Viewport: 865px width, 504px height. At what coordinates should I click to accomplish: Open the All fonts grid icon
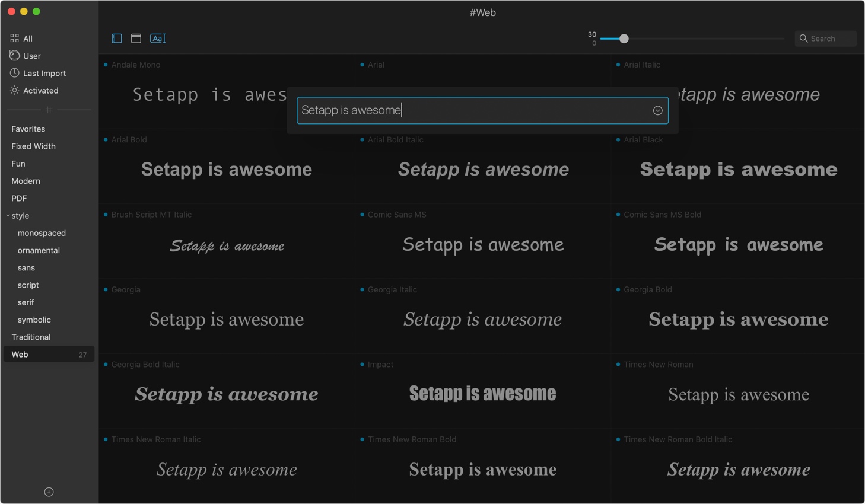pos(14,38)
